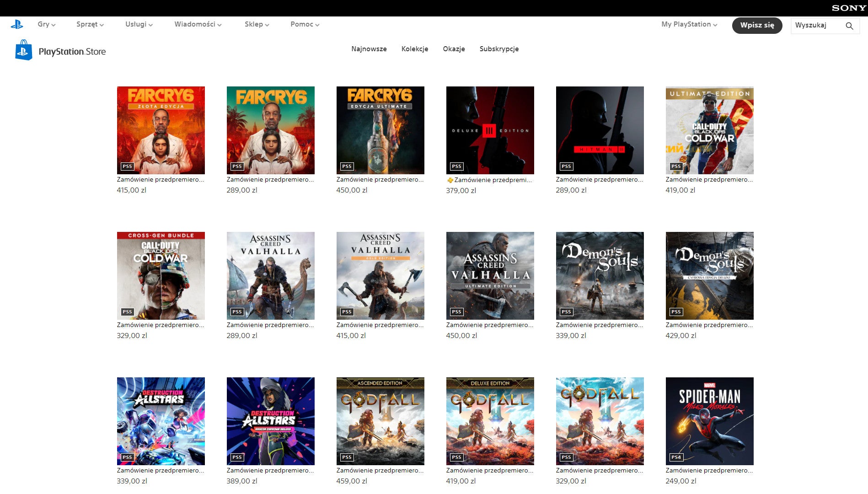Open Assassin's Creed Valhalla standard cover

271,276
